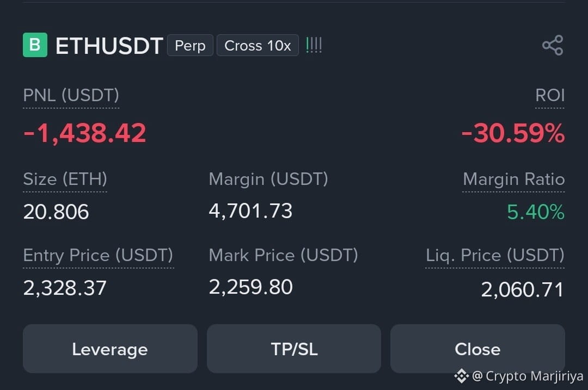
Task: Tap the Entry Price (USDT) label
Action: point(98,256)
